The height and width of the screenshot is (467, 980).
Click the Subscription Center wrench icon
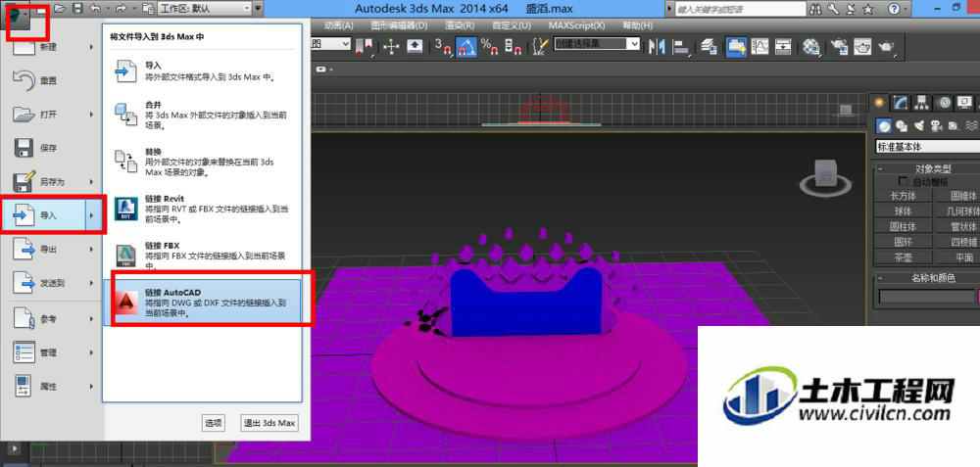coord(833,9)
